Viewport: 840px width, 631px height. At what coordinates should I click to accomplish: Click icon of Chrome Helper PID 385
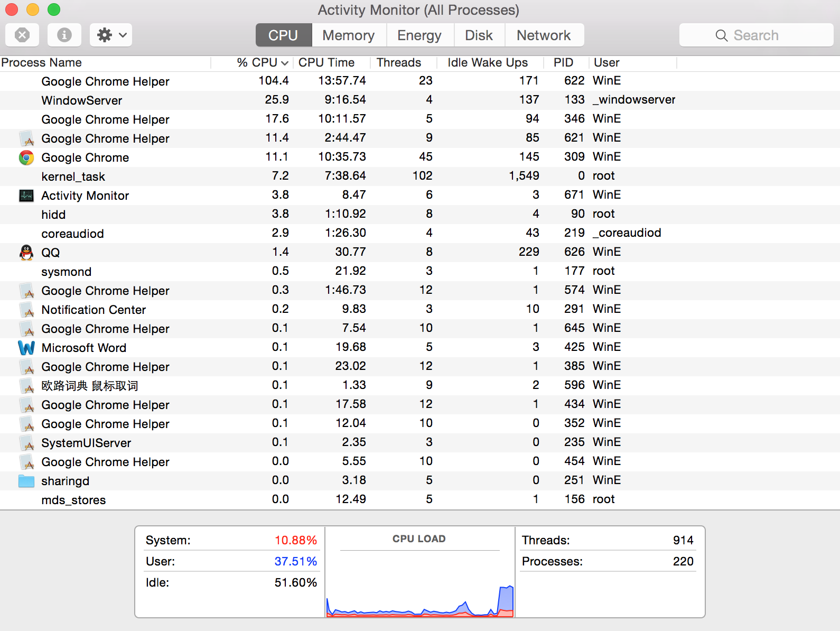(x=26, y=367)
